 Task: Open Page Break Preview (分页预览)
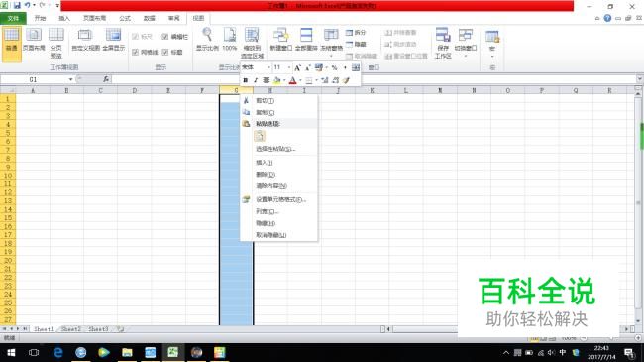click(x=56, y=44)
